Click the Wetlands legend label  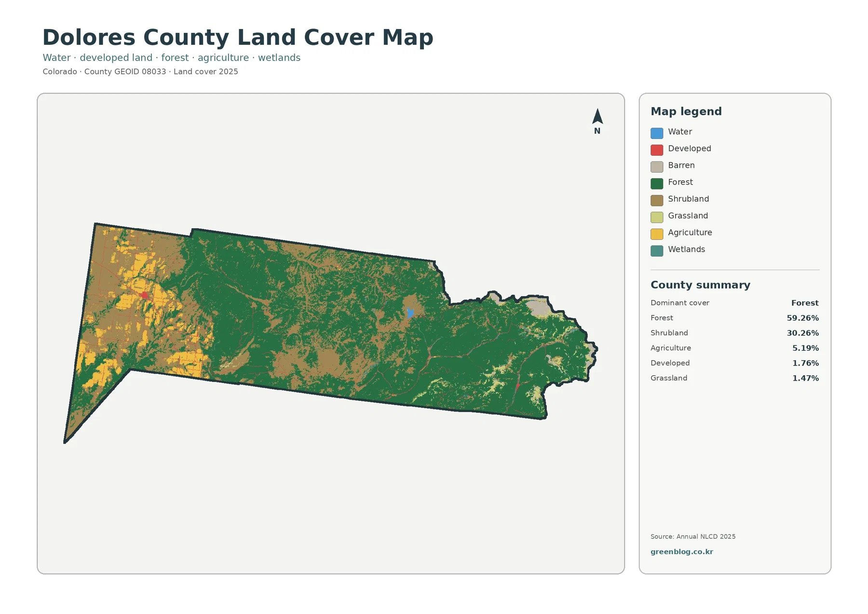point(686,249)
